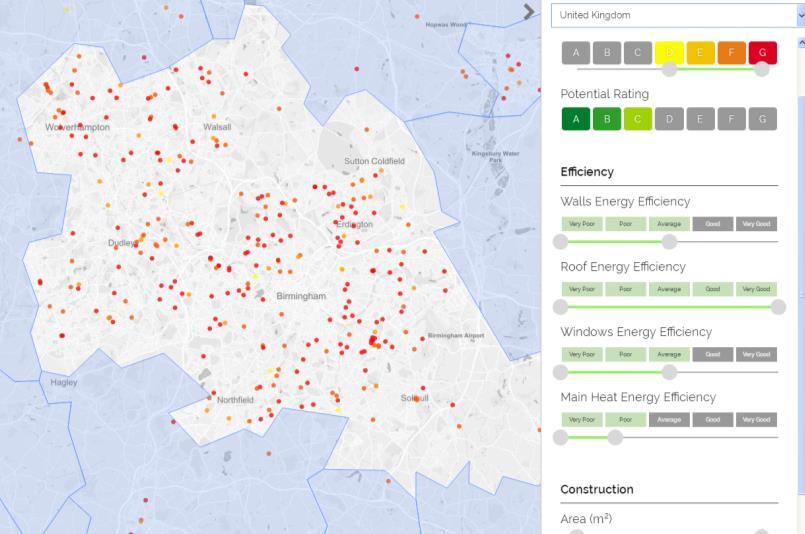Viewport: 805px width, 534px height.
Task: Select orange current rating F box
Action: tap(731, 53)
